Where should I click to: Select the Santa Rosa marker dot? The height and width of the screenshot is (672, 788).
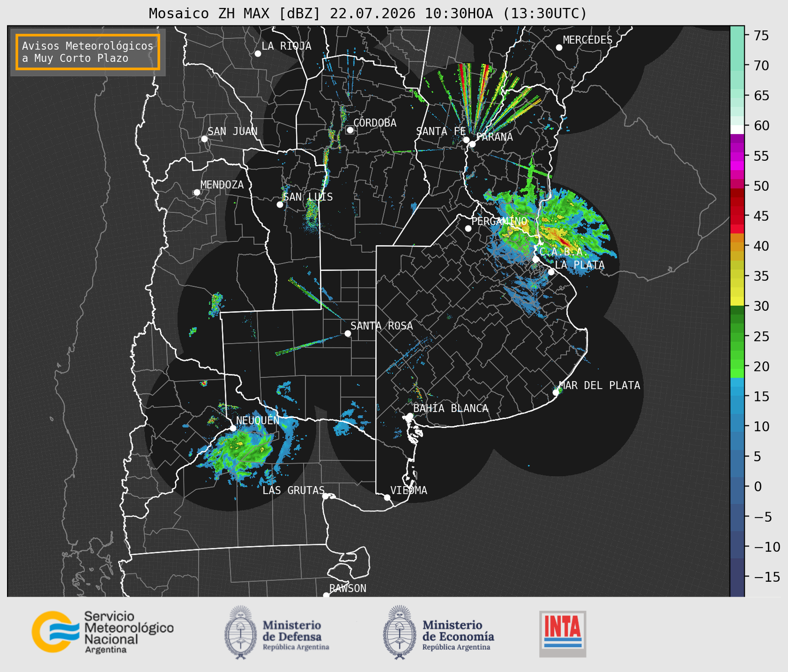click(348, 333)
